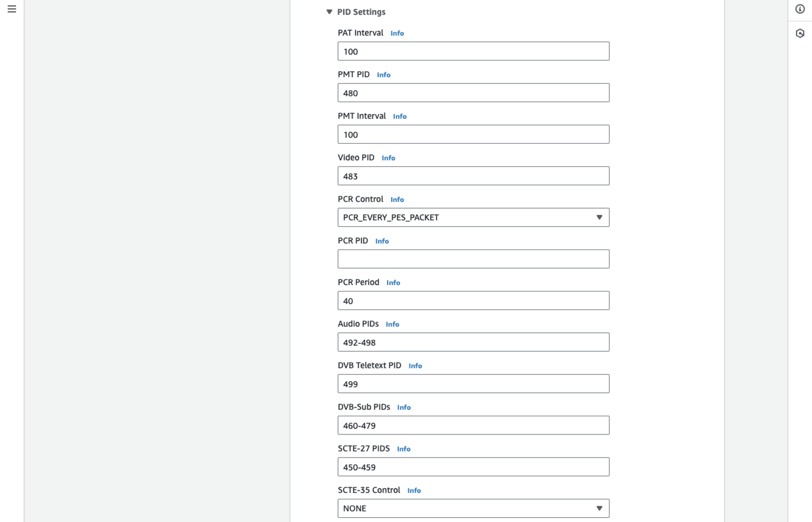Image resolution: width=812 pixels, height=522 pixels.
Task: Open the info help panel icon
Action: click(800, 9)
